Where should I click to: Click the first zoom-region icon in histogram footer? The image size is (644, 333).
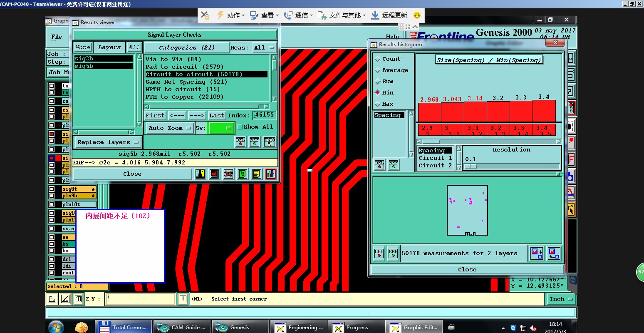pos(537,253)
